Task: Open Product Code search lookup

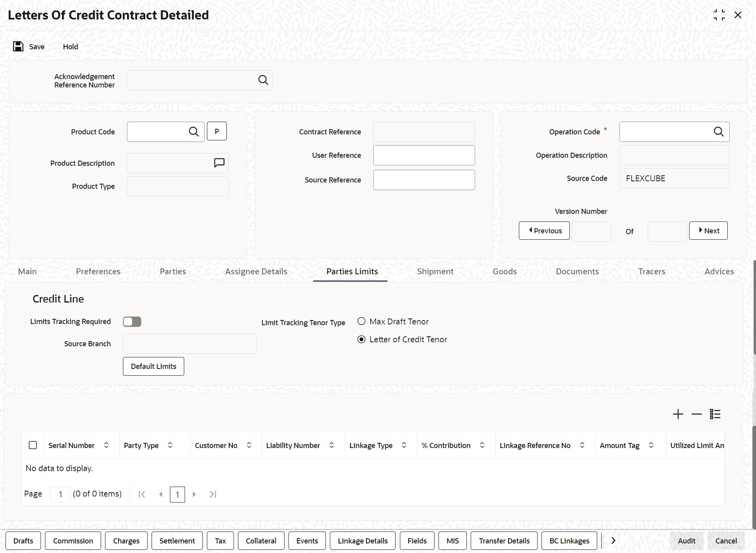Action: coord(194,132)
